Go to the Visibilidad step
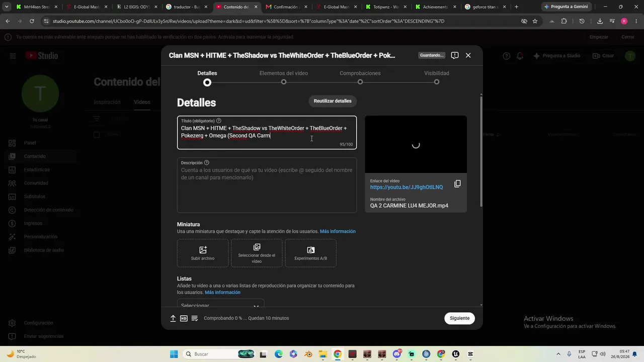The image size is (644, 362). 437,78
